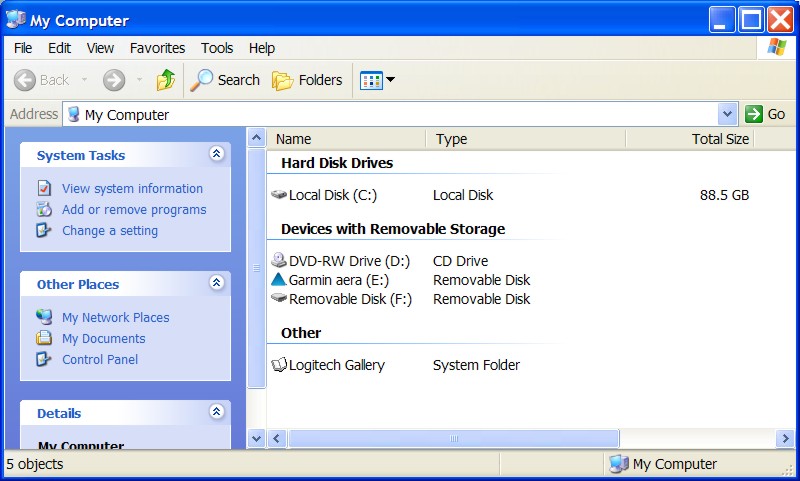Click the My Documents folder icon
Viewport: 800px width, 481px height.
[x=44, y=338]
